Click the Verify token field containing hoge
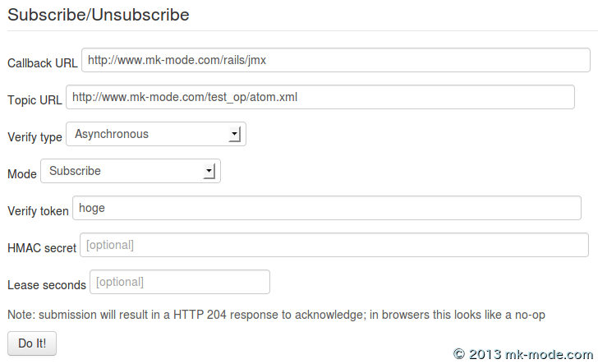598x364 pixels. [x=327, y=208]
